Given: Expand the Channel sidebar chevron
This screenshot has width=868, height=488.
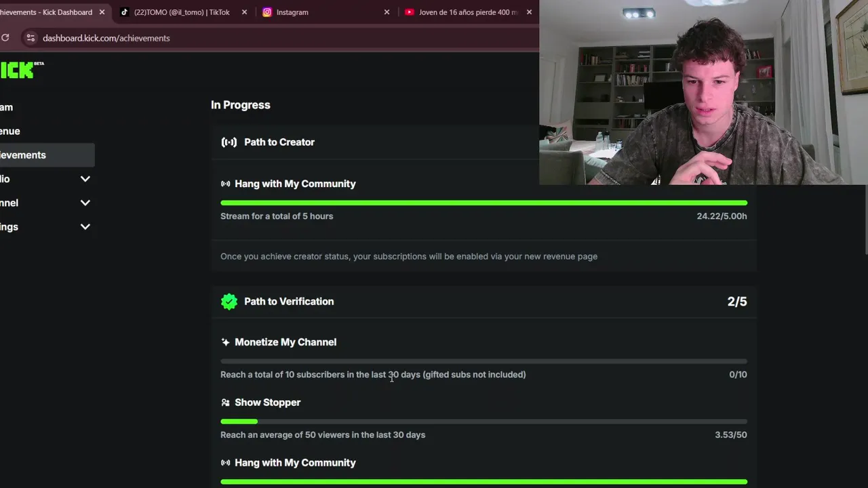Looking at the screenshot, I should tap(85, 203).
